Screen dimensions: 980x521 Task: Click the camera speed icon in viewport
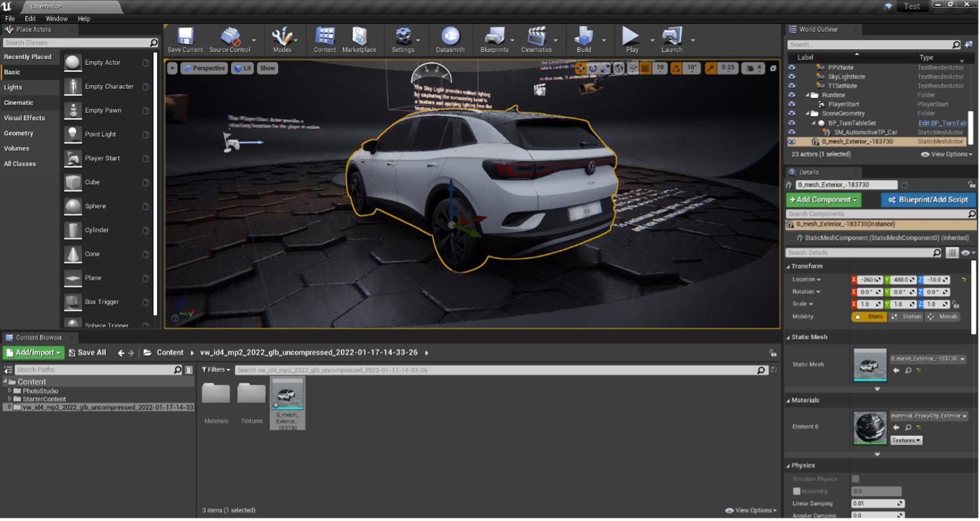[753, 67]
